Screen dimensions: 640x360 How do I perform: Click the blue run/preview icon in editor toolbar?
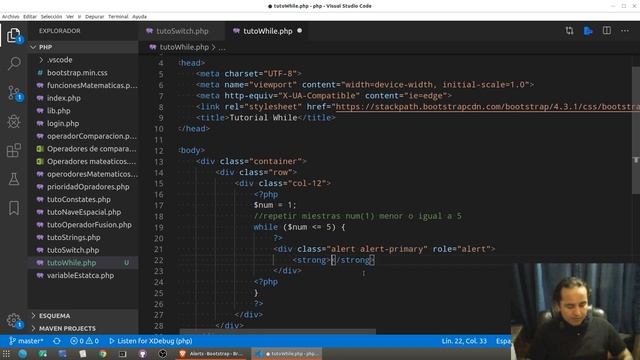coord(588,31)
